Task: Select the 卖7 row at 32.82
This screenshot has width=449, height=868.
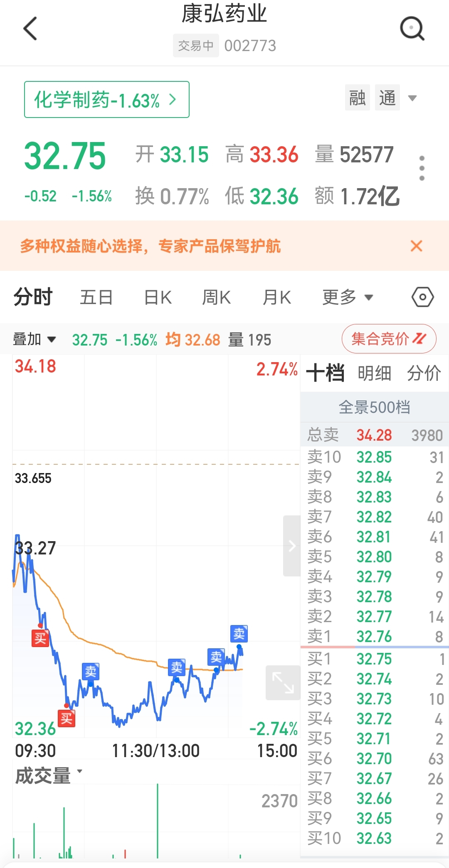Action: pyautogui.click(x=375, y=517)
